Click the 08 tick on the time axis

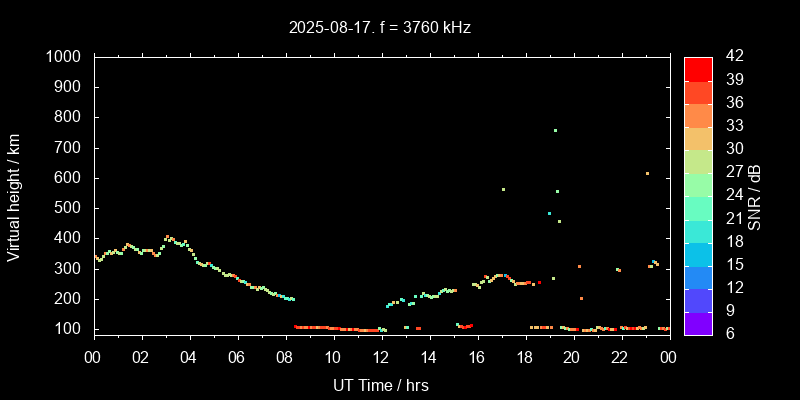(x=284, y=358)
